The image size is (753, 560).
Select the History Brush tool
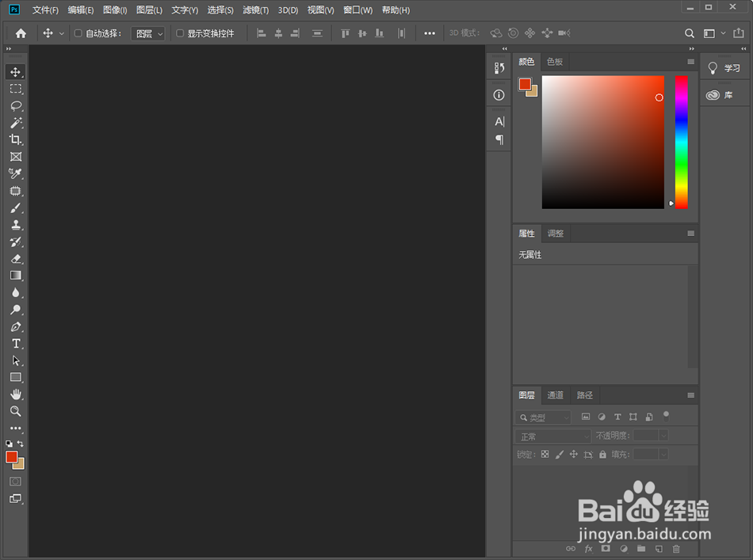tap(15, 242)
